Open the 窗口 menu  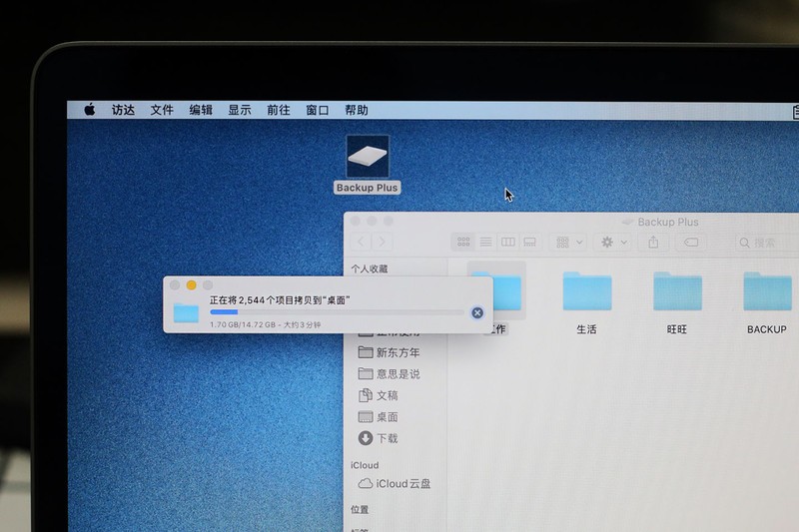pos(317,110)
